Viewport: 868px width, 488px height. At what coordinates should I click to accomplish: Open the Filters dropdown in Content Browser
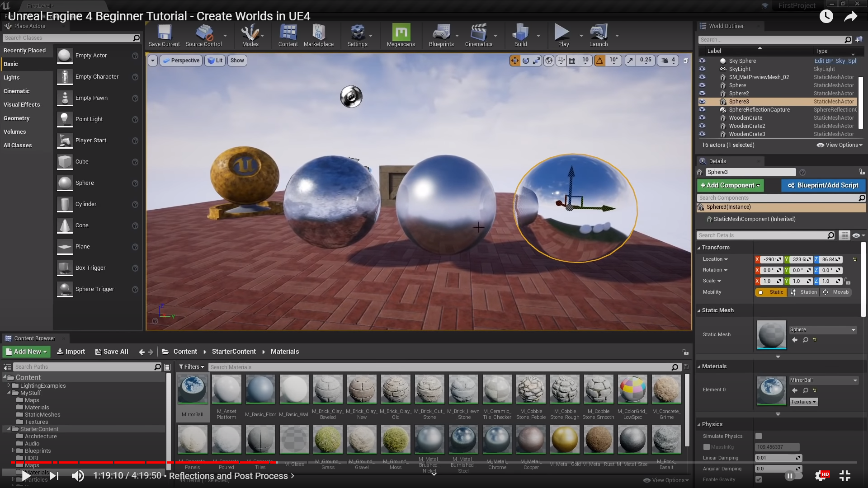(191, 367)
